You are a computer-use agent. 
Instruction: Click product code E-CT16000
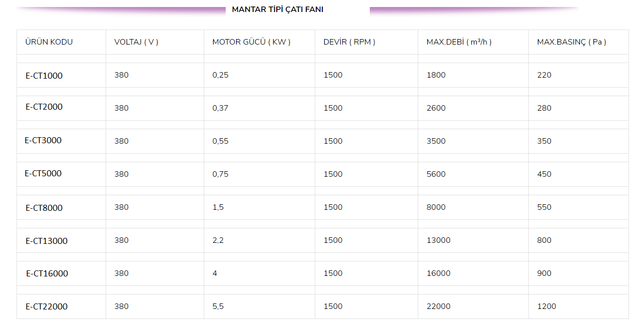pos(47,274)
